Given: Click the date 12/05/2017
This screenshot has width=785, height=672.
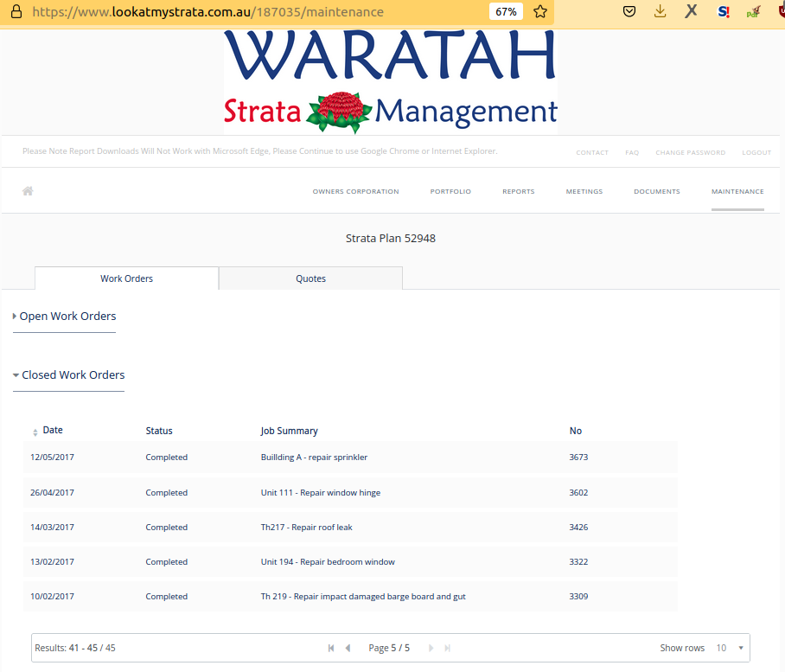Looking at the screenshot, I should pos(52,458).
